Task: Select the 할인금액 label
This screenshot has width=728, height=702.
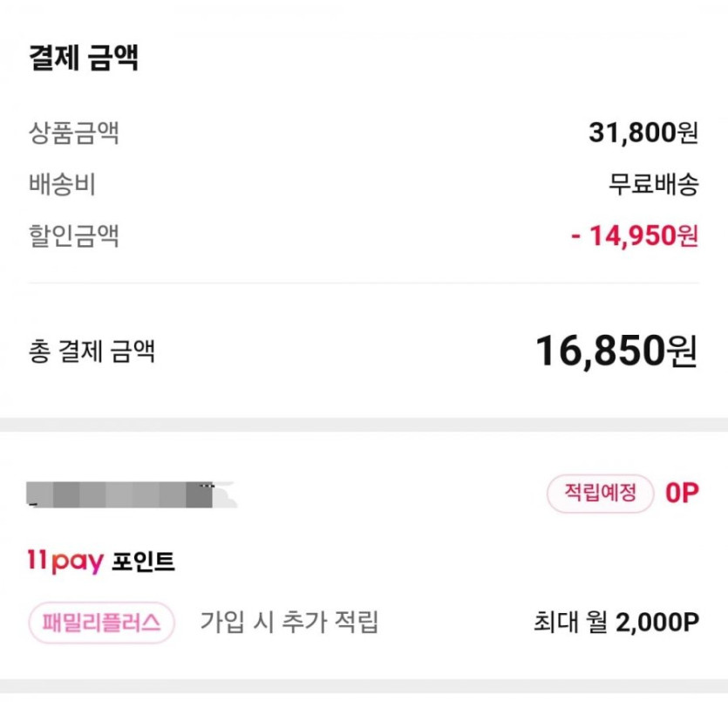Action: click(x=73, y=236)
